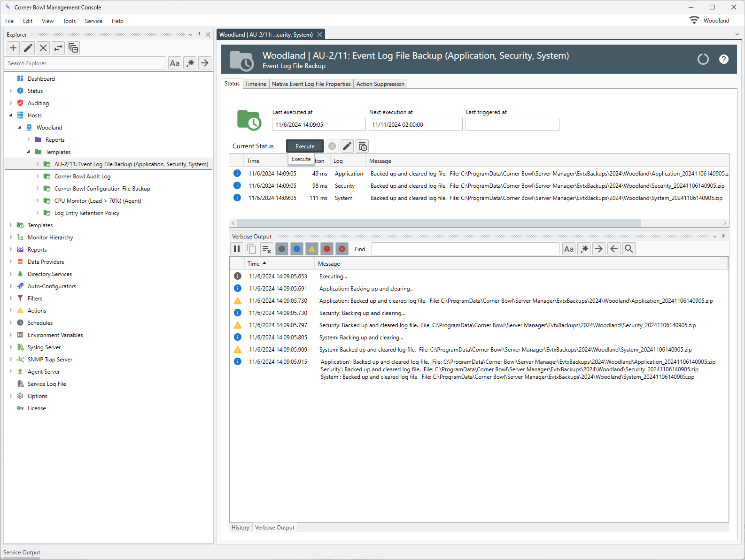Toggle warning message filter in Verbose Output
The height and width of the screenshot is (560, 745).
312,249
